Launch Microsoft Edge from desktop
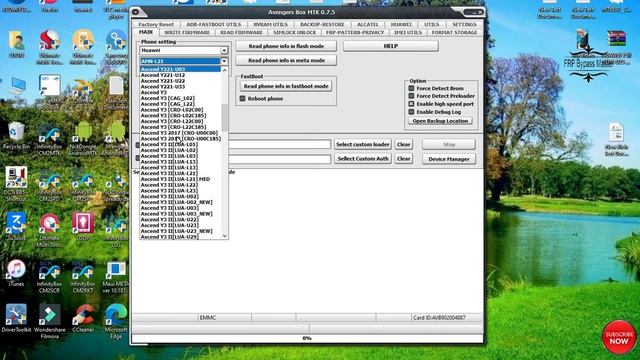 116,322
